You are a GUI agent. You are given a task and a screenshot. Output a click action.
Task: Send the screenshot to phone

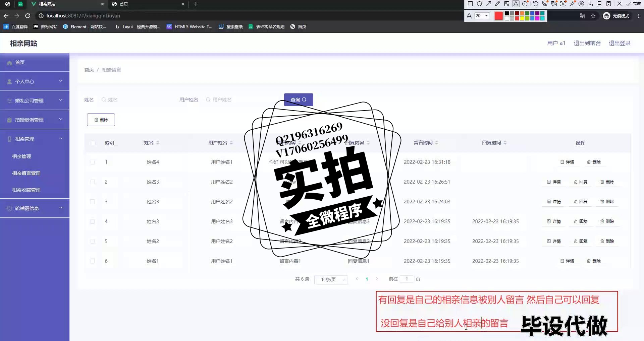[x=599, y=4]
